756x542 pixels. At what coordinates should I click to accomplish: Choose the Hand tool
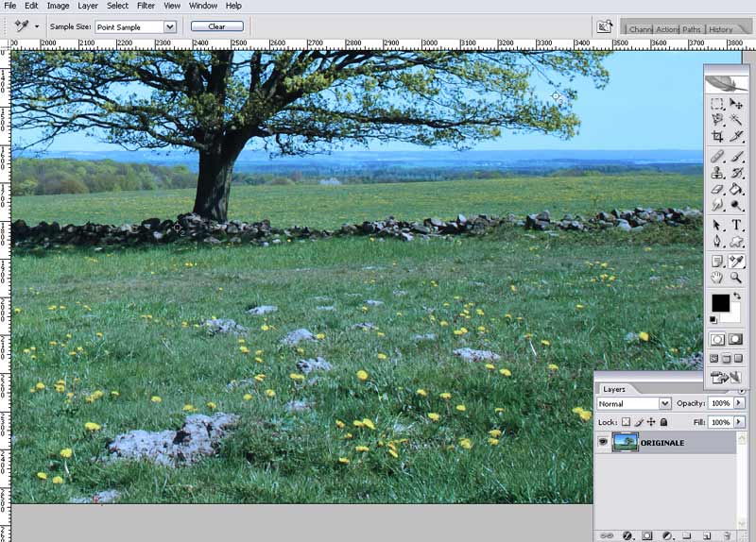717,278
